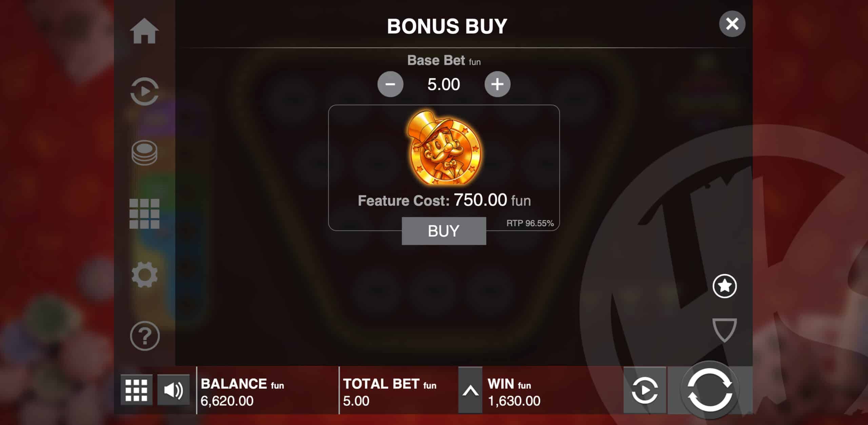Viewport: 868px width, 425px height.
Task: Increase base bet with plus button
Action: coord(497,84)
